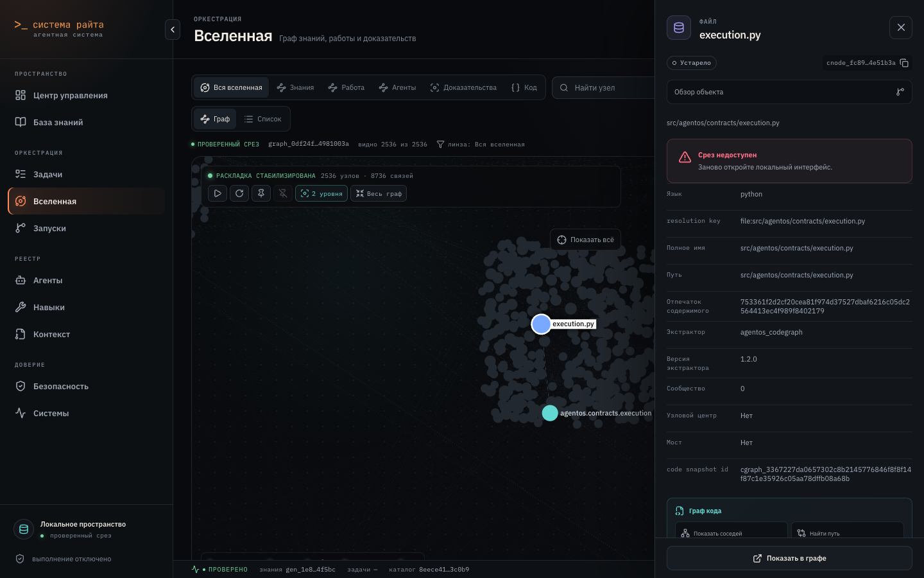Start the layout simulation play button

pyautogui.click(x=218, y=193)
